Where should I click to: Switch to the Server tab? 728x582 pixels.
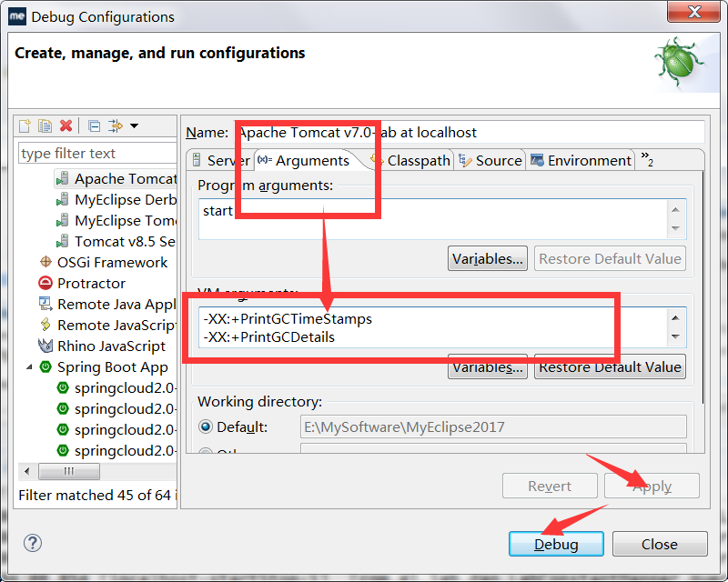221,161
